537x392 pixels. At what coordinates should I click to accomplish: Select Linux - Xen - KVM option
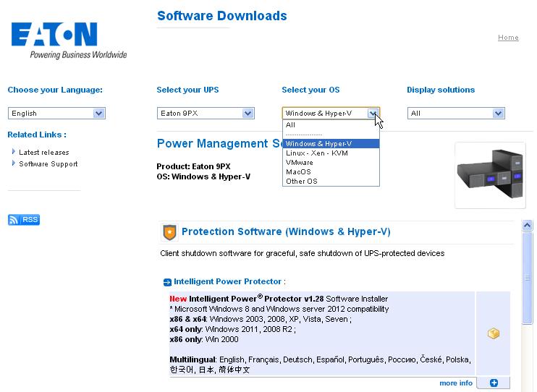[331, 153]
